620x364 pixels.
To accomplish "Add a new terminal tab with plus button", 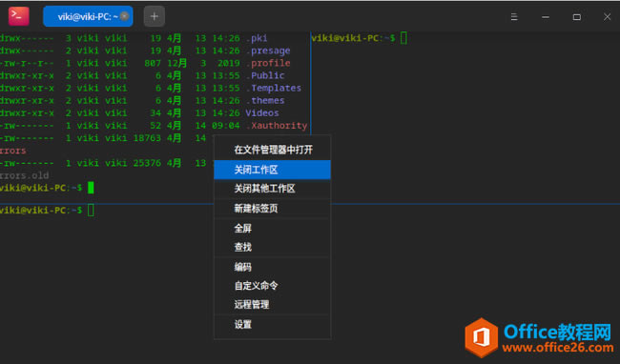I will click(155, 16).
